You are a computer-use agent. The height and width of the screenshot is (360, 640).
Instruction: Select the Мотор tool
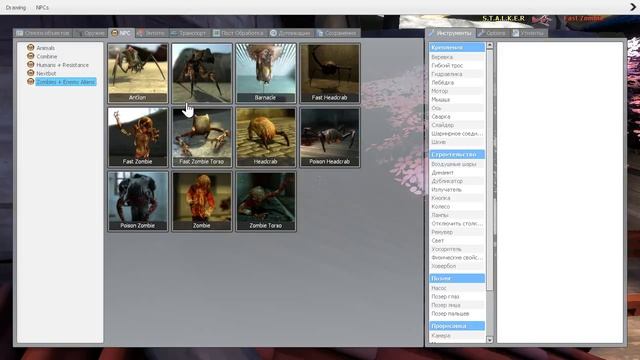pyautogui.click(x=457, y=91)
